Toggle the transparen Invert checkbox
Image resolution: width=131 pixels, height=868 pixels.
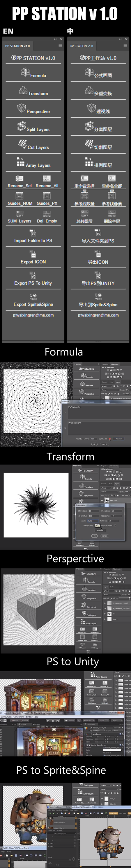point(115,525)
